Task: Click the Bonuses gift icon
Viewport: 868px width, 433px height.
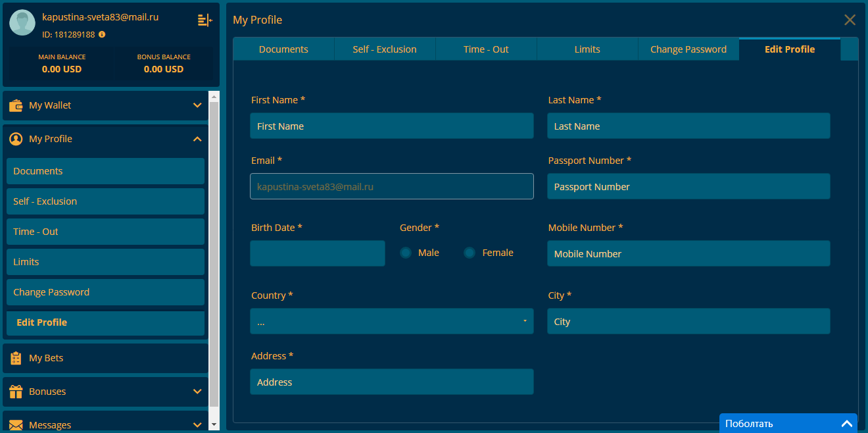Action: [16, 392]
